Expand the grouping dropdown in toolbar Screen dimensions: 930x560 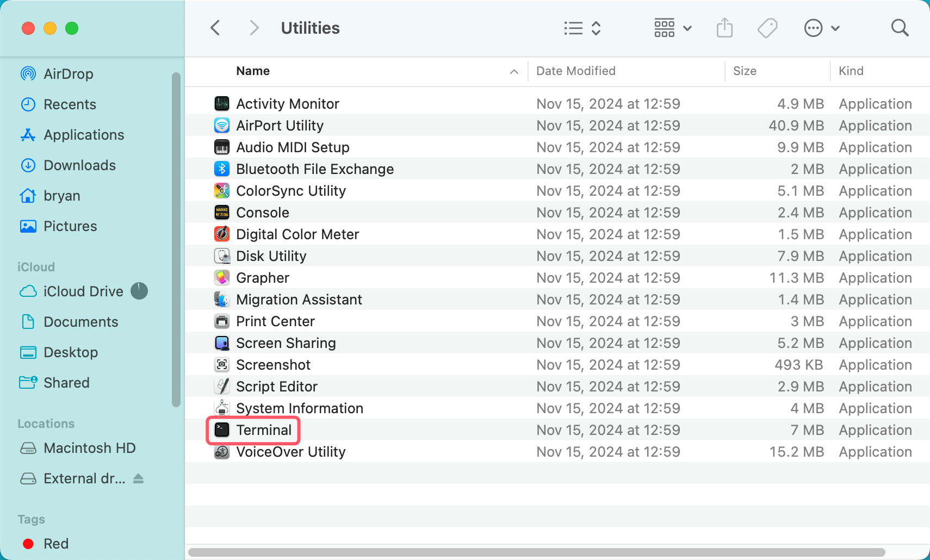pos(687,28)
